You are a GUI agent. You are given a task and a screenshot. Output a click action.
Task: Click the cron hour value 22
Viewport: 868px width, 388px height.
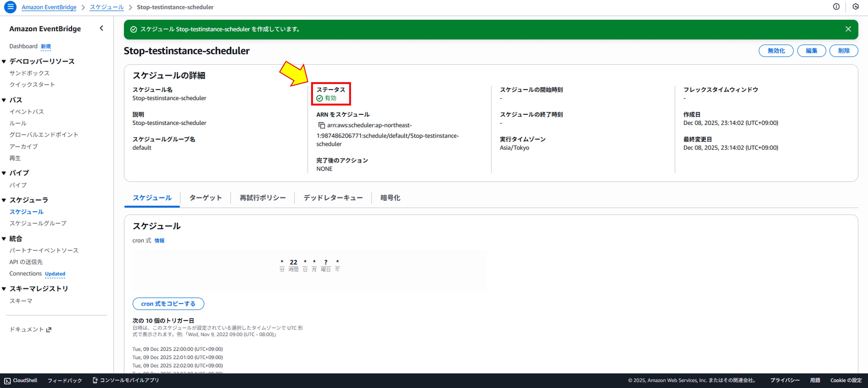(293, 262)
